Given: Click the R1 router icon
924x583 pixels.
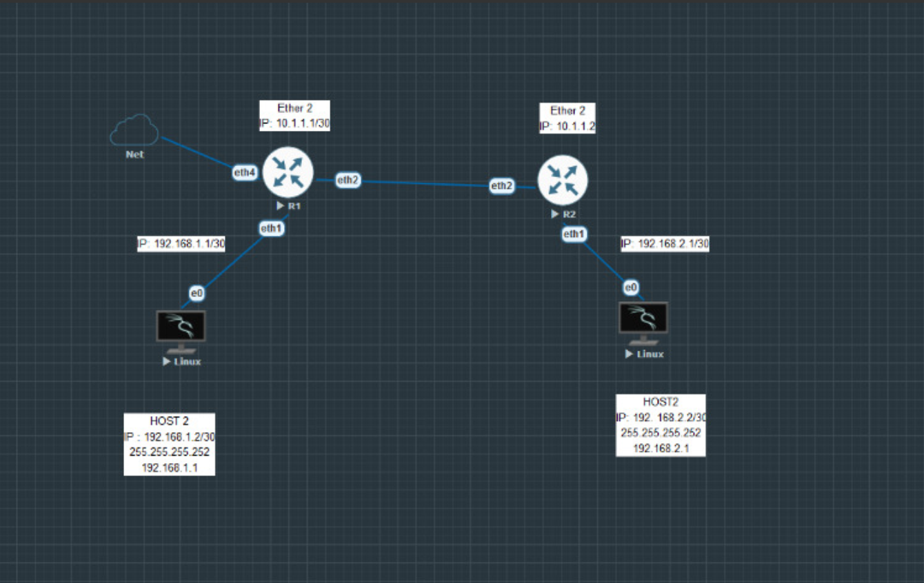Looking at the screenshot, I should (x=288, y=172).
